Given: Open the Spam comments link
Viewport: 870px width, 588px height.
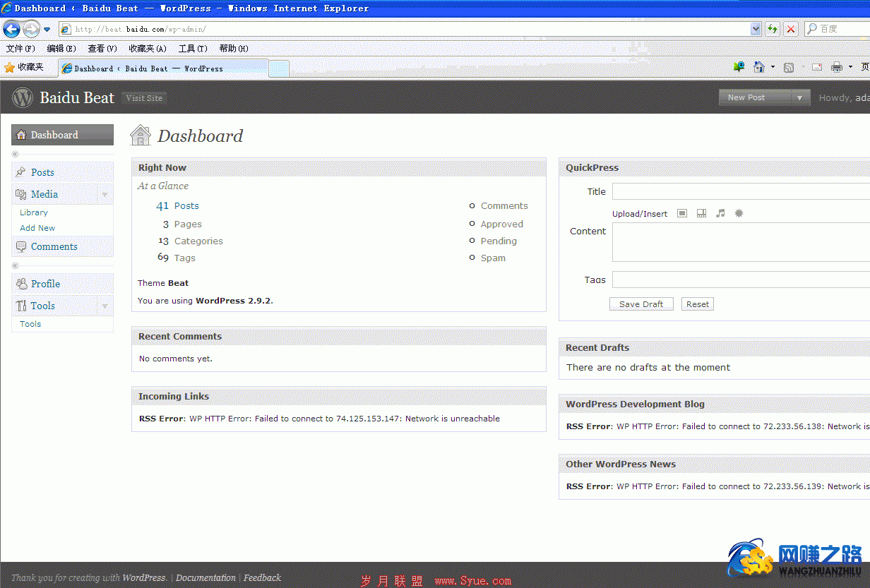Looking at the screenshot, I should (x=493, y=258).
